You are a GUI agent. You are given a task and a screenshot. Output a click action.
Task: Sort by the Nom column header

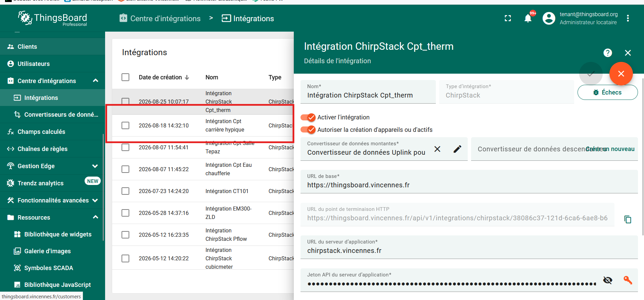(212, 77)
